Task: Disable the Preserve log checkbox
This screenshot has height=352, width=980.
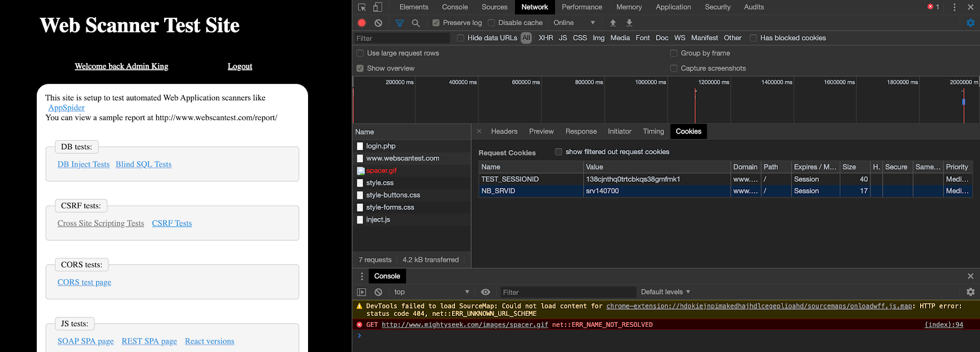Action: pyautogui.click(x=436, y=23)
